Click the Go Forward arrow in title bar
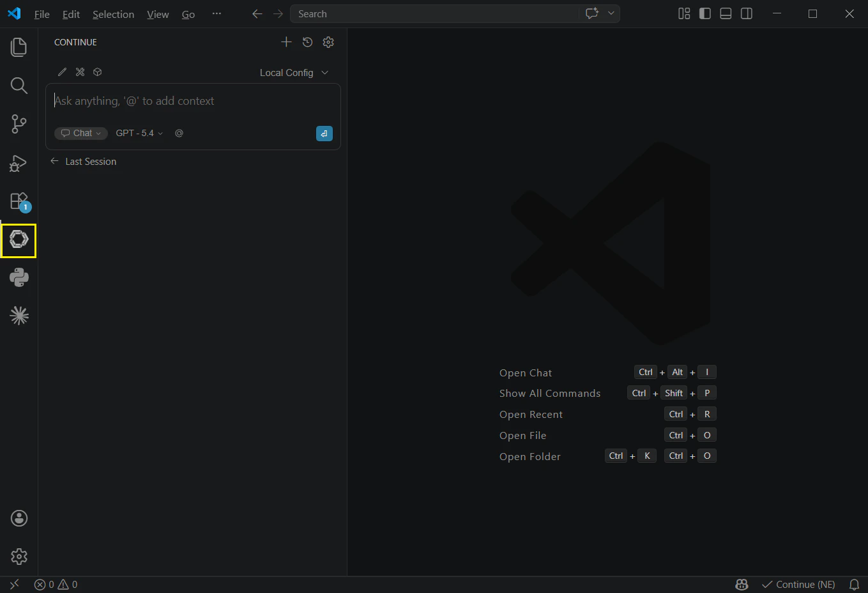 pos(278,13)
